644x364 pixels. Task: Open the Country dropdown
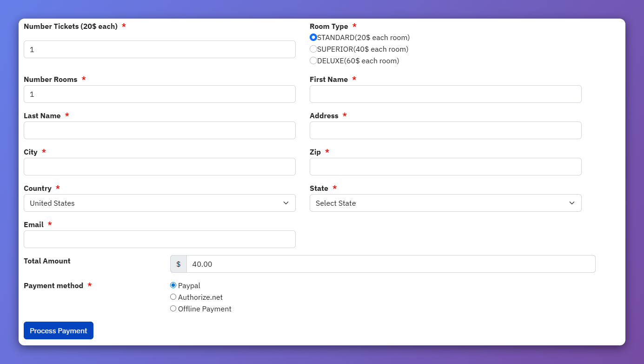pyautogui.click(x=159, y=203)
